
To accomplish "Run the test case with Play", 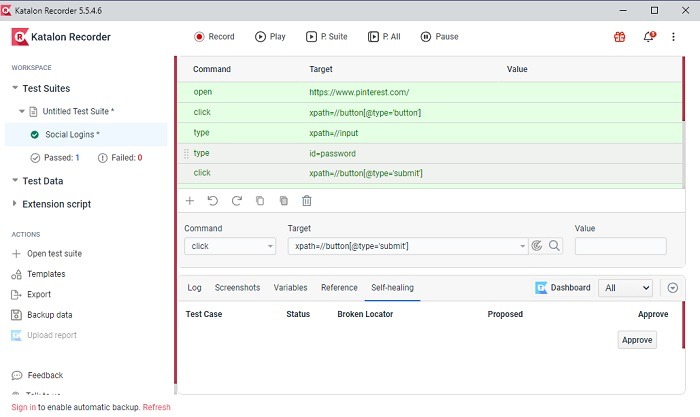I will tap(270, 37).
